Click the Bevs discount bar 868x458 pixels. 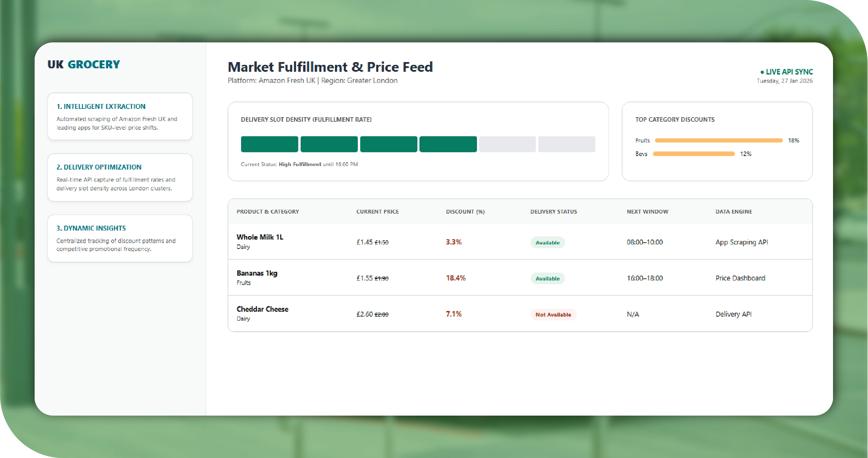pyautogui.click(x=693, y=154)
